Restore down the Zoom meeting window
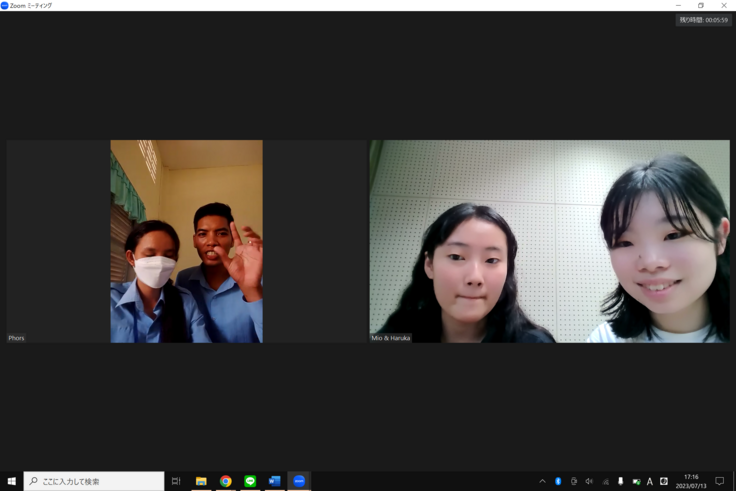Image resolution: width=736 pixels, height=491 pixels. (700, 5)
